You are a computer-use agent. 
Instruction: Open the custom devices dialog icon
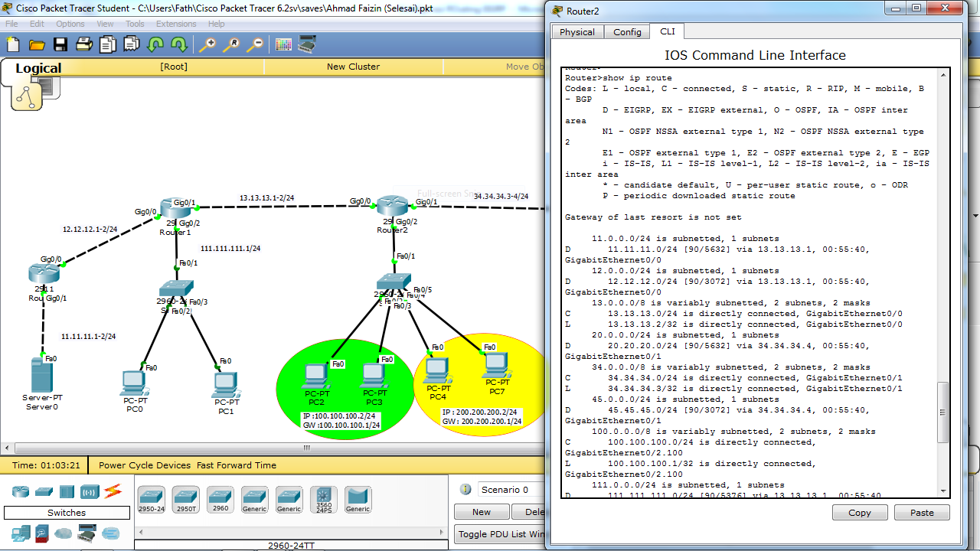(308, 44)
